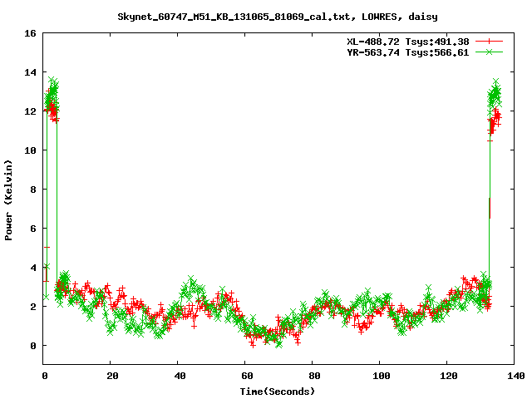Click y-axis tick label 12
The image size is (532, 399).
(30, 111)
